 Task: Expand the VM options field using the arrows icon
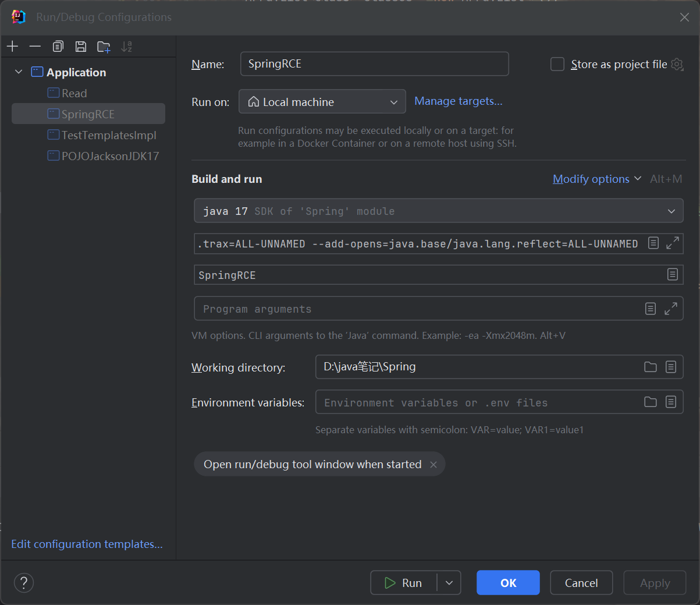coord(672,243)
